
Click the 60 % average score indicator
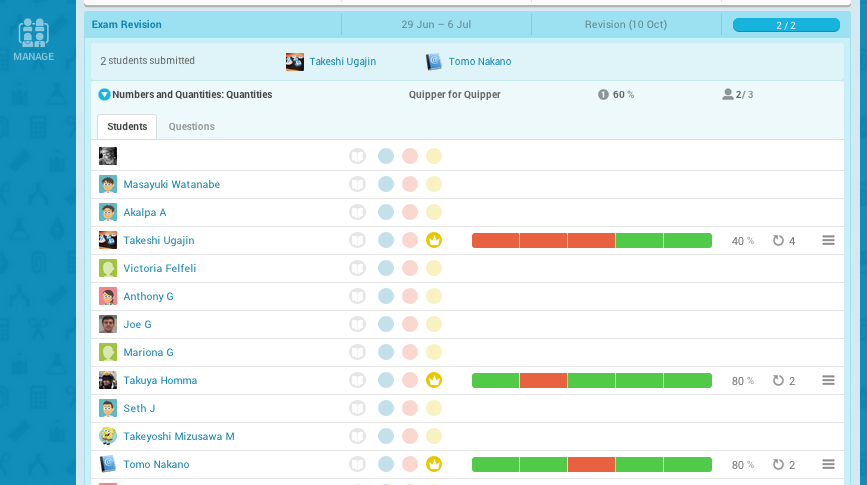tap(616, 95)
